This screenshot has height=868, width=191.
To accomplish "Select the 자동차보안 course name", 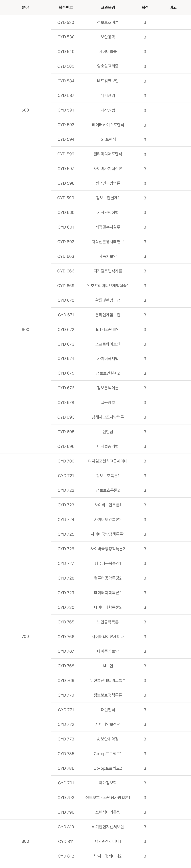I will click(x=108, y=256).
